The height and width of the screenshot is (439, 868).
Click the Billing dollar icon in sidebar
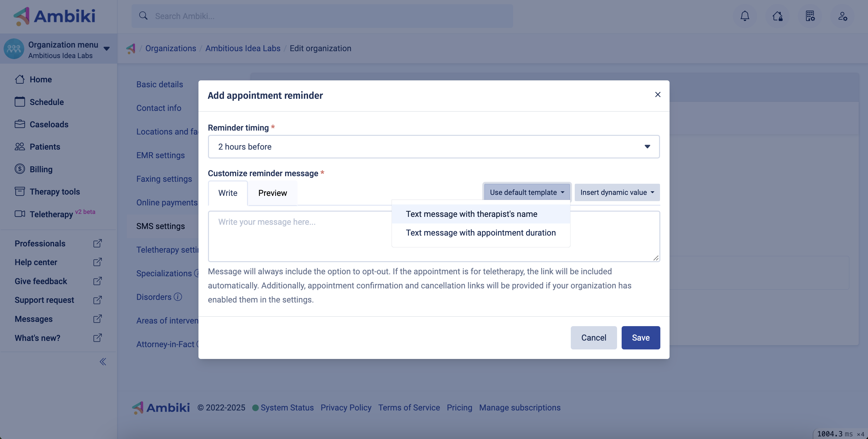[x=20, y=169]
